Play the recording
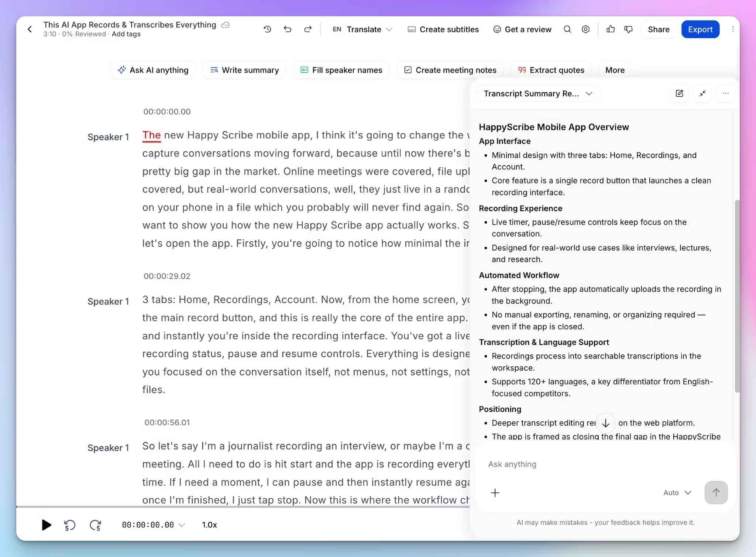 pyautogui.click(x=46, y=525)
